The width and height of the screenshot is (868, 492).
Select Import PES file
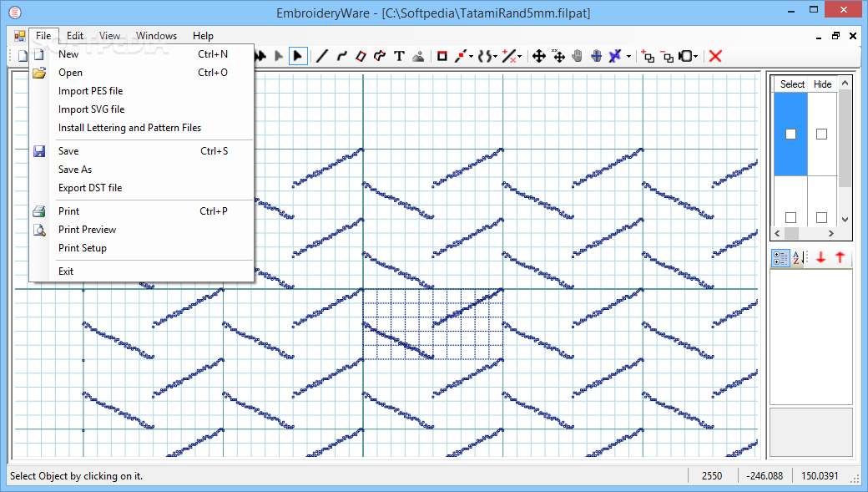tap(142, 91)
